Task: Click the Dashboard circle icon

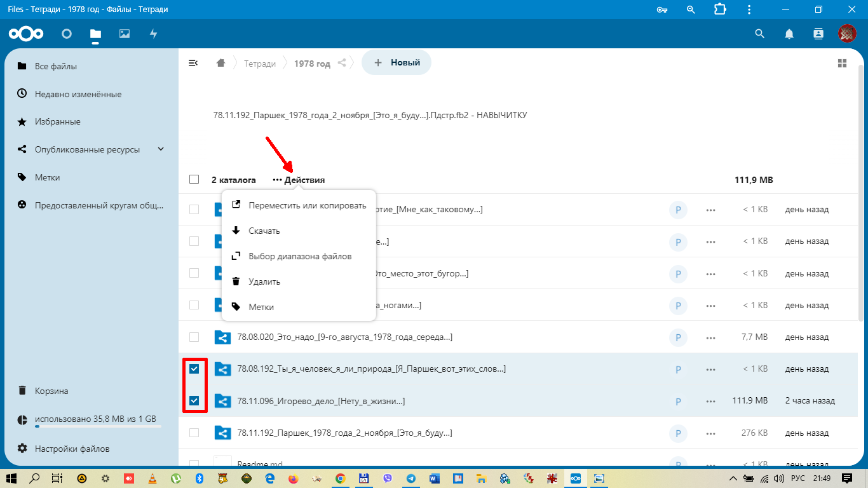Action: [x=67, y=34]
